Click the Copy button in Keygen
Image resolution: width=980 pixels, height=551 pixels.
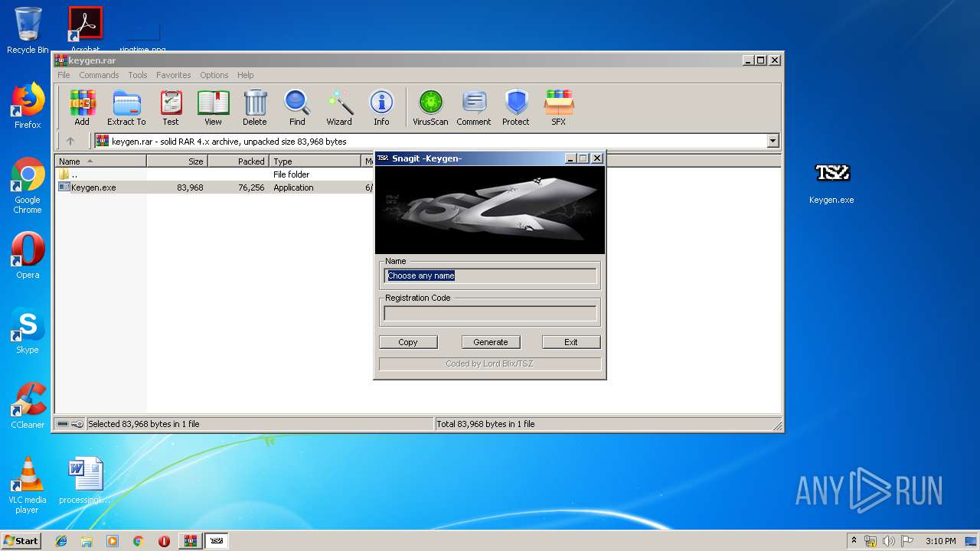coord(408,342)
